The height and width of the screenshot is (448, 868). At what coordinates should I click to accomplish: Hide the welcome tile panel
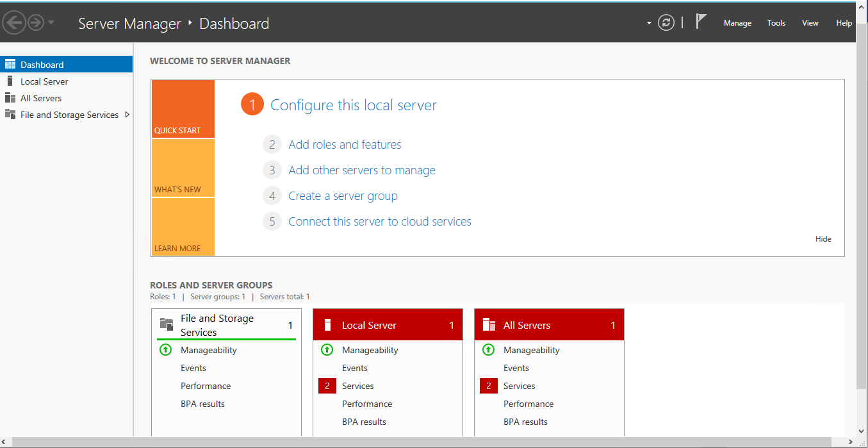pos(823,239)
